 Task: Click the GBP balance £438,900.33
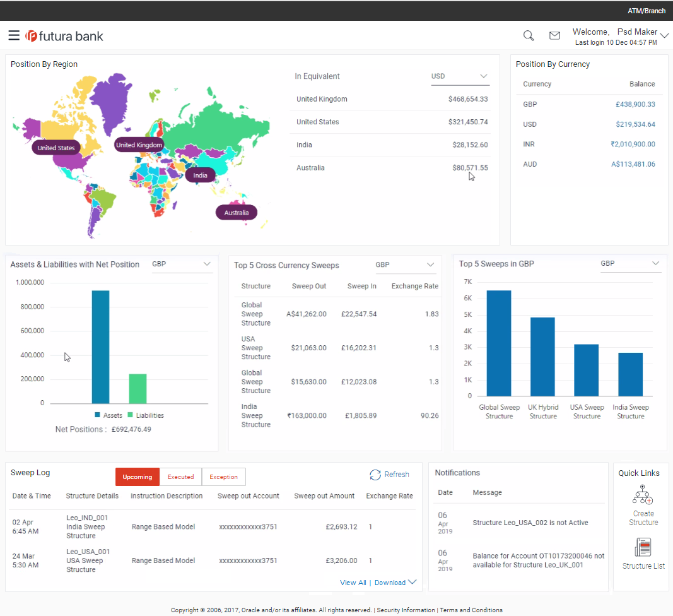pos(635,104)
